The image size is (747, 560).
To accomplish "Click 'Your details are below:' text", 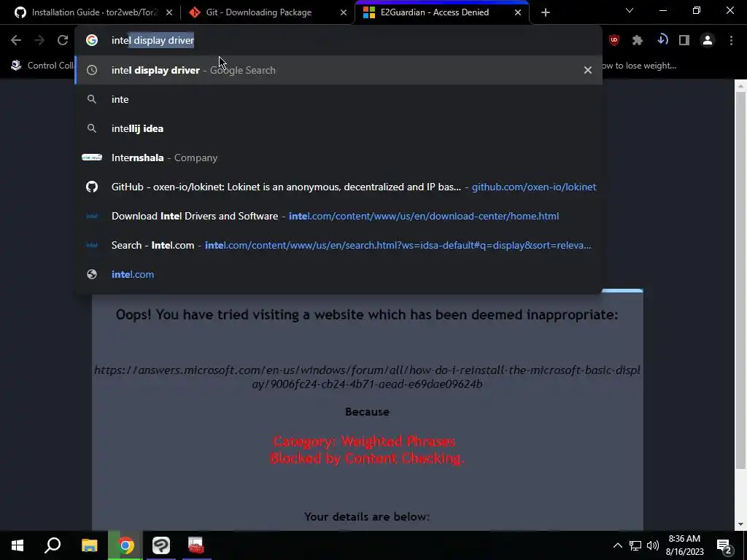I will coord(367,517).
